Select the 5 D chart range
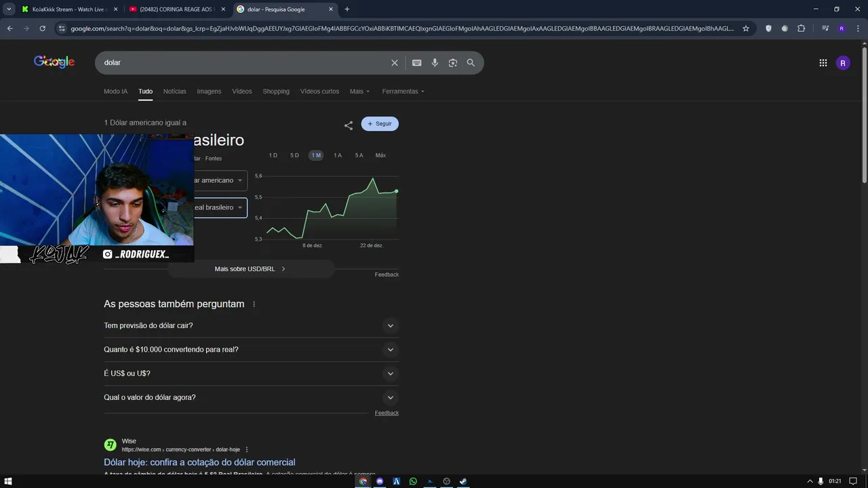 tap(294, 155)
